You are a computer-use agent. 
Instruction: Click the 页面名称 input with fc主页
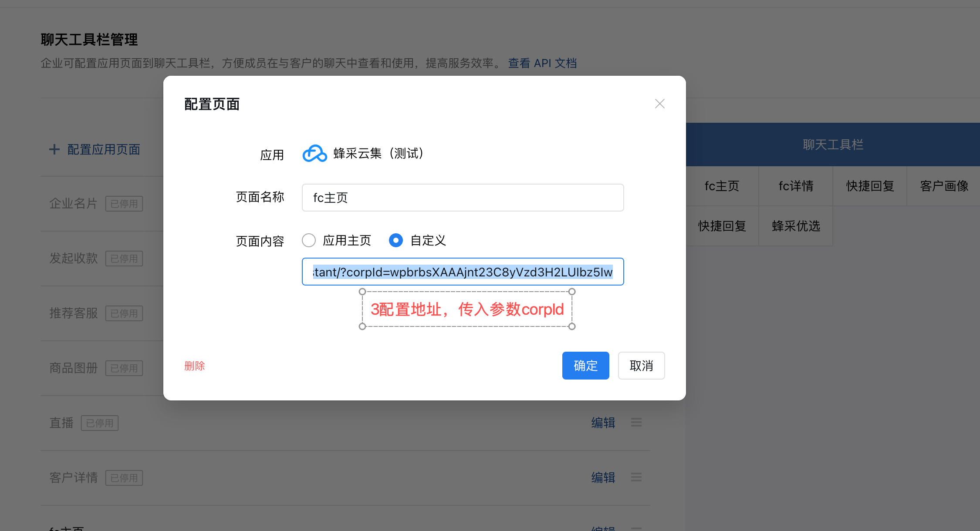pos(463,198)
